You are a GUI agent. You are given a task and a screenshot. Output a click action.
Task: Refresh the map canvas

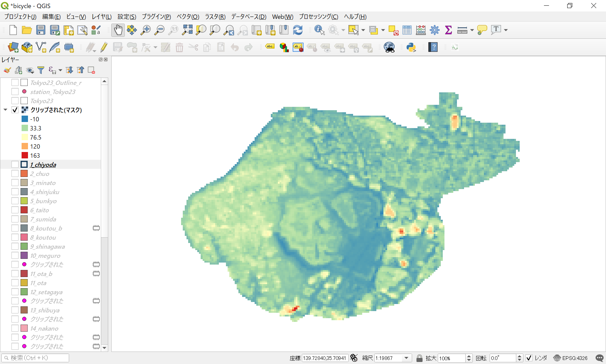point(298,30)
